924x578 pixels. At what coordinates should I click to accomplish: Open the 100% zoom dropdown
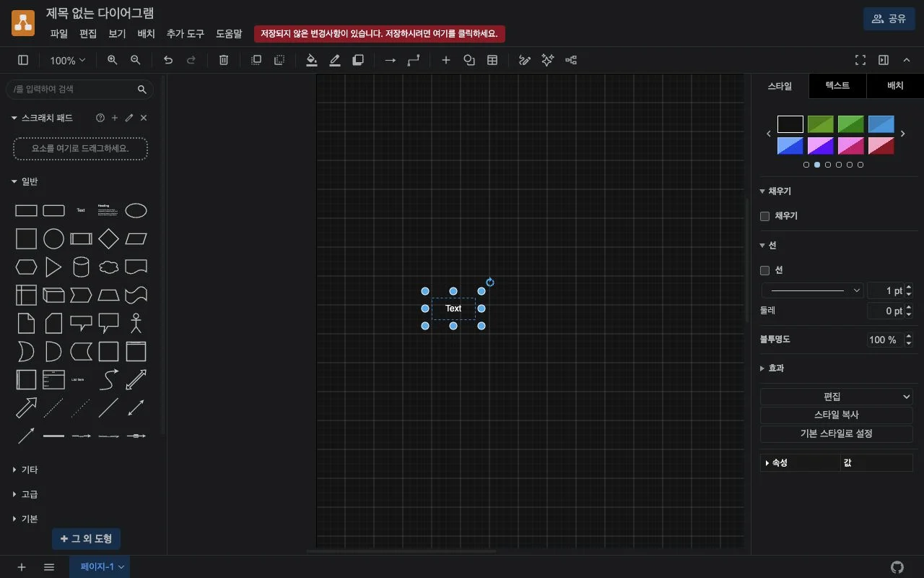point(68,61)
